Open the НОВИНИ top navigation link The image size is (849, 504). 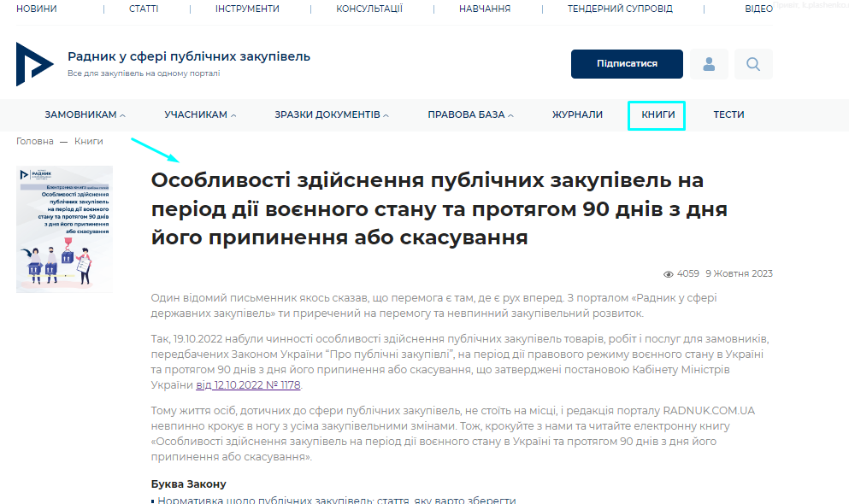38,9
